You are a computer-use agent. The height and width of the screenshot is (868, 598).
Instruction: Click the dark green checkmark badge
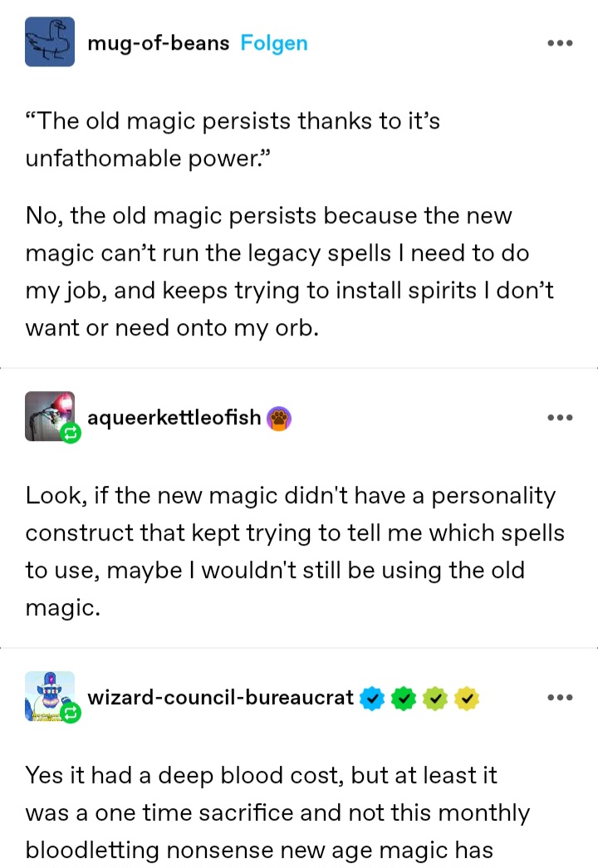point(404,699)
